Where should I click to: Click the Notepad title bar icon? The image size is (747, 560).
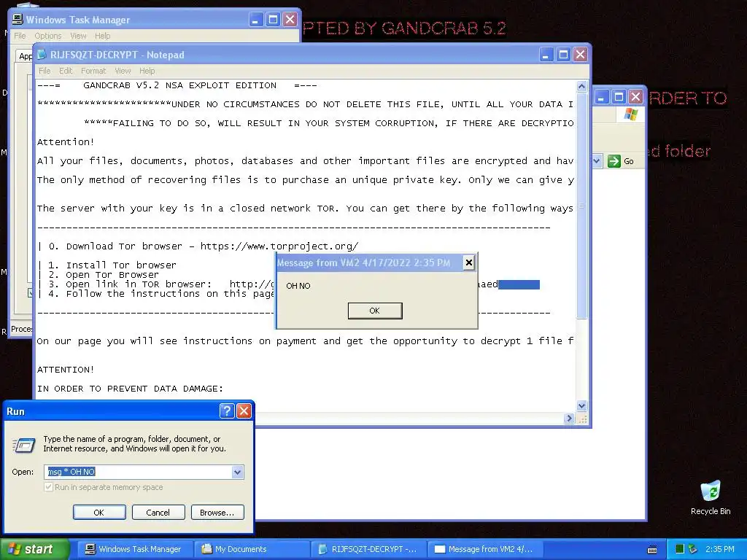coord(42,55)
